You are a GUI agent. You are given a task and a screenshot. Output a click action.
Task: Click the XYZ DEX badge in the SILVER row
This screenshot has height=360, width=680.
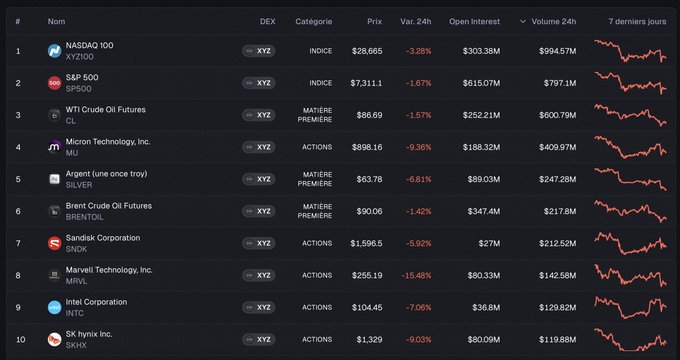pyautogui.click(x=258, y=179)
